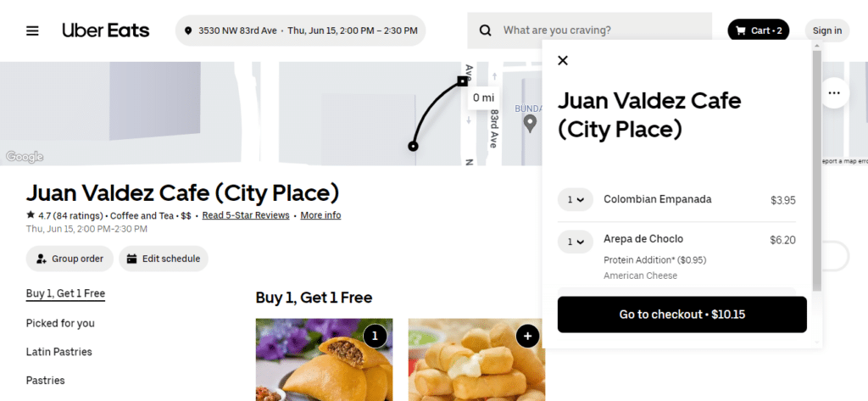Click the Group order button
Screen dimensions: 868x401
click(x=70, y=259)
